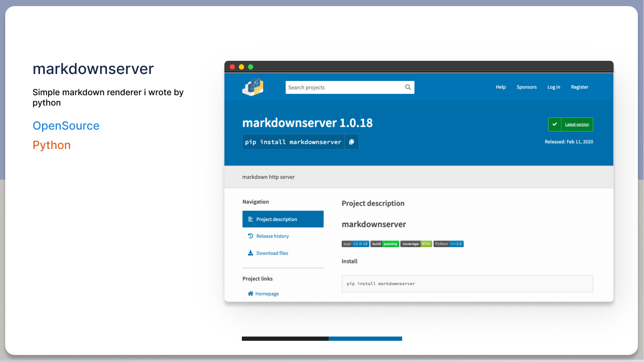Image resolution: width=644 pixels, height=362 pixels.
Task: Open the Log in link
Action: tap(554, 87)
